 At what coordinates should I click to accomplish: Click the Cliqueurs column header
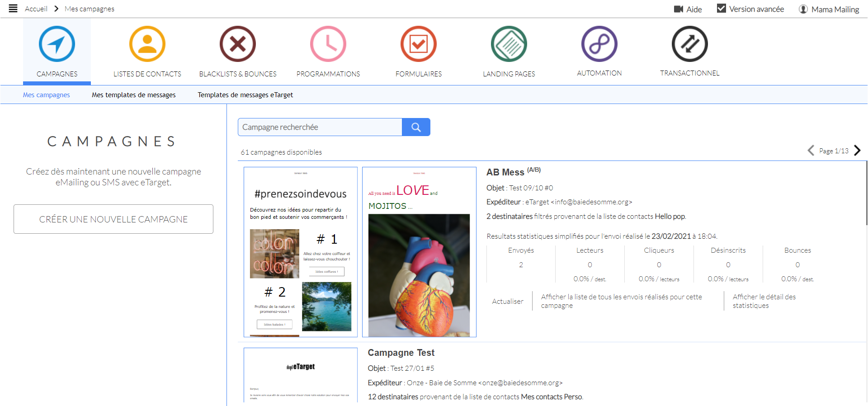point(659,250)
